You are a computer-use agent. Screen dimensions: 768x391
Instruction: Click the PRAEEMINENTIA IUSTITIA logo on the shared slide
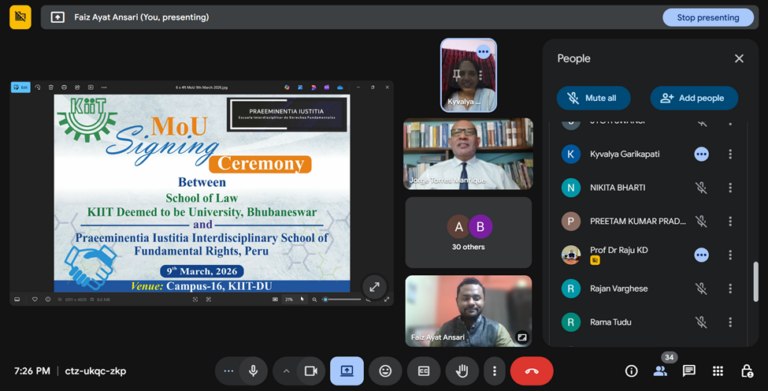coord(288,114)
